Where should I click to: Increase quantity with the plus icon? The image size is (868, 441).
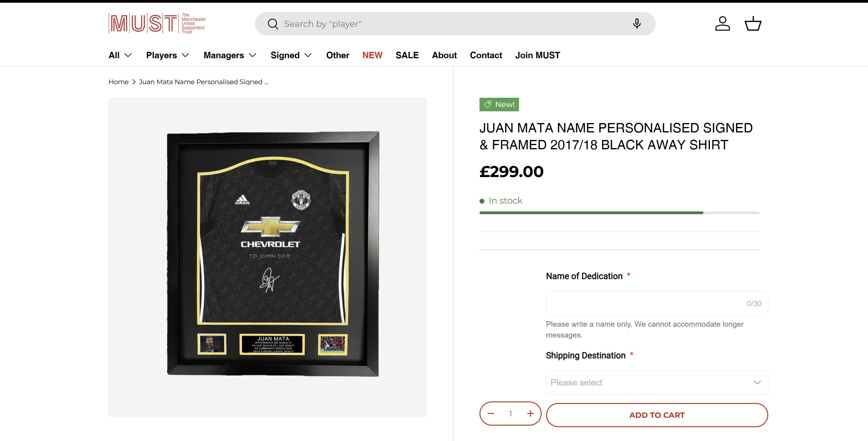coord(530,413)
